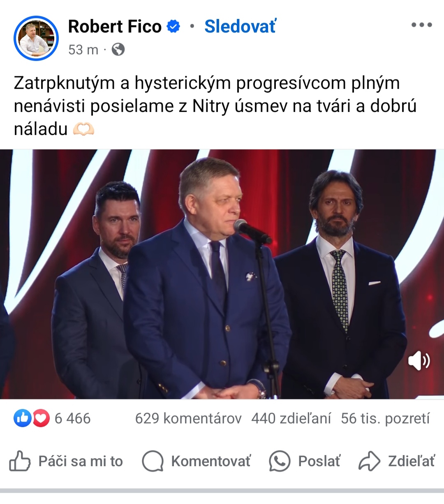Click the 56 tis. pozretí views count
The image size is (444, 504).
click(x=385, y=418)
